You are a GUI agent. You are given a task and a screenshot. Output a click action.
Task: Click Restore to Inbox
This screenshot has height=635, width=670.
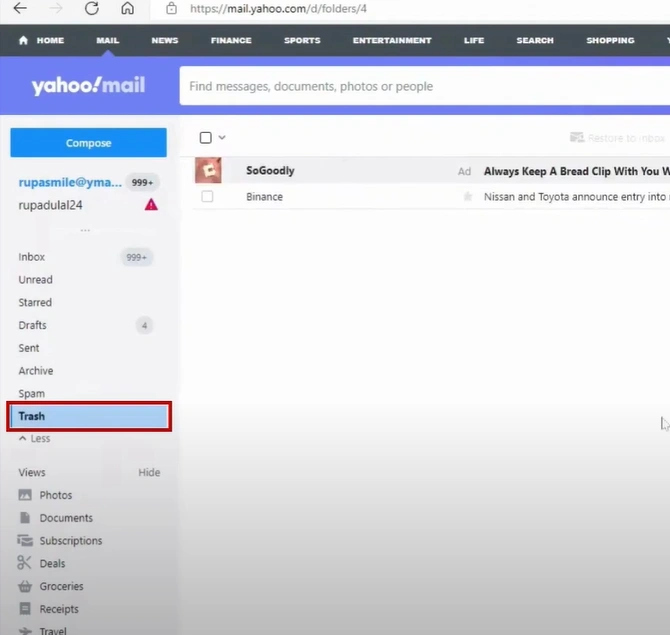tap(617, 138)
